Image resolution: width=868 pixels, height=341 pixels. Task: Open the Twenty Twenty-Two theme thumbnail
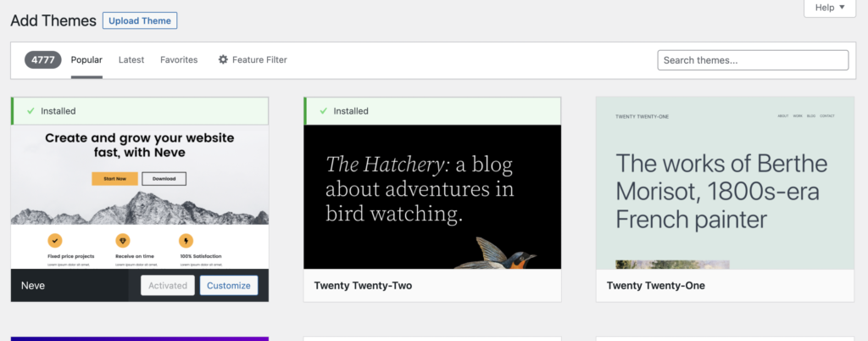point(432,197)
